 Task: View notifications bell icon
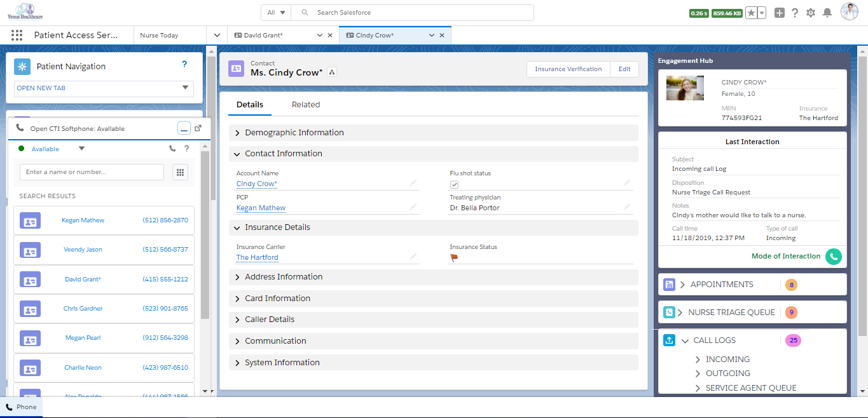tap(827, 13)
